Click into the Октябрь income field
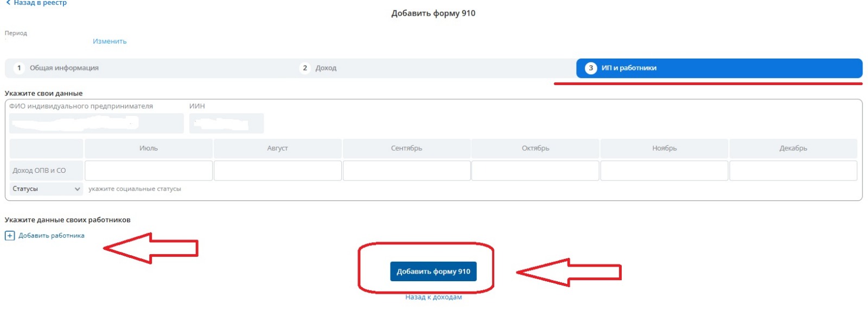 coord(535,171)
